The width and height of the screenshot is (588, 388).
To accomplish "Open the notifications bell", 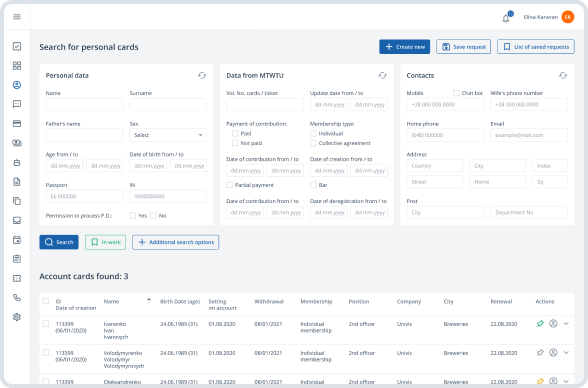I will (506, 18).
